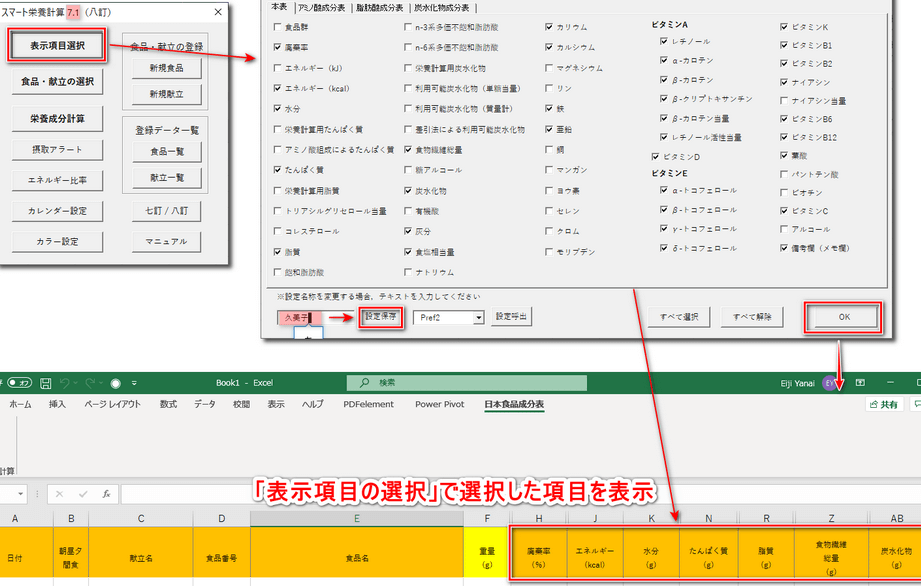Open the Pref2 settings dropdown
This screenshot has height=586, width=921.
pyautogui.click(x=478, y=317)
